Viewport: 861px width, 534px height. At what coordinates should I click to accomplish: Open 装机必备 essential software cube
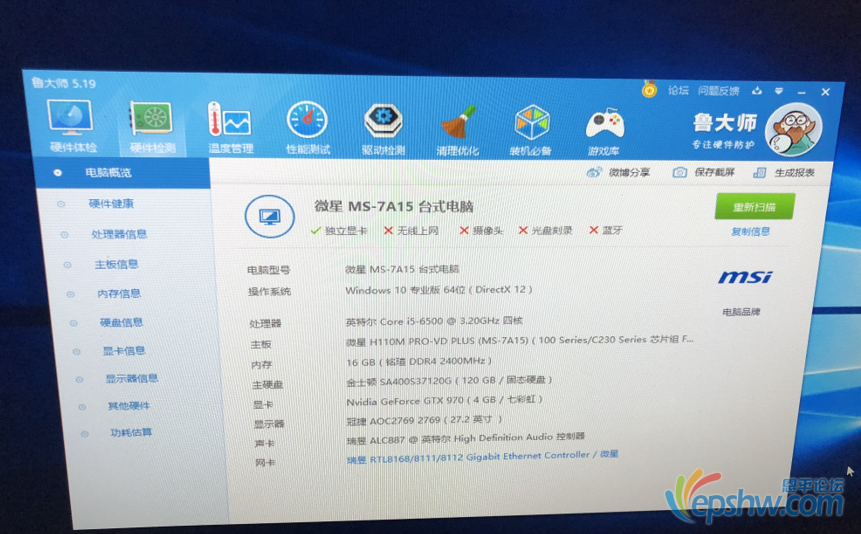[531, 131]
